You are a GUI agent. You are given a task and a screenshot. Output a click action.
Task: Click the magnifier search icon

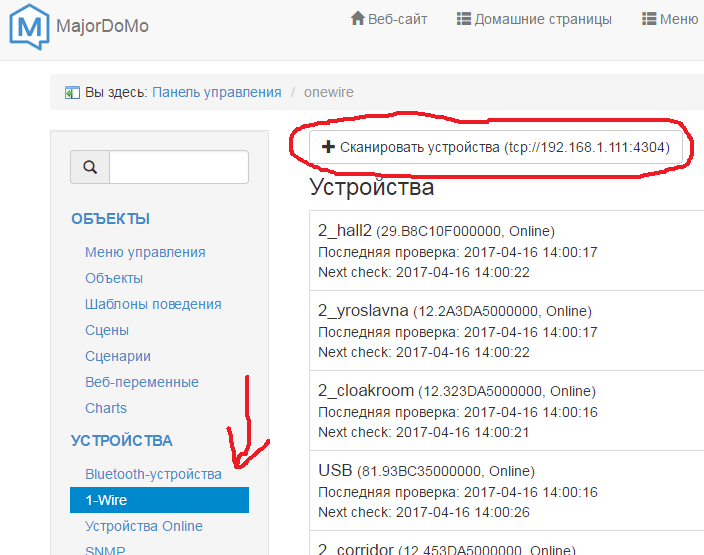(x=90, y=167)
